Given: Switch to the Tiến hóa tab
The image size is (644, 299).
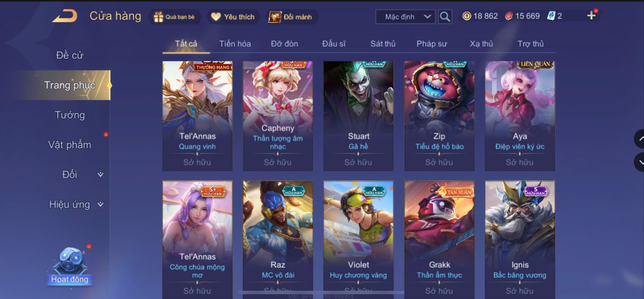Looking at the screenshot, I should click(235, 44).
